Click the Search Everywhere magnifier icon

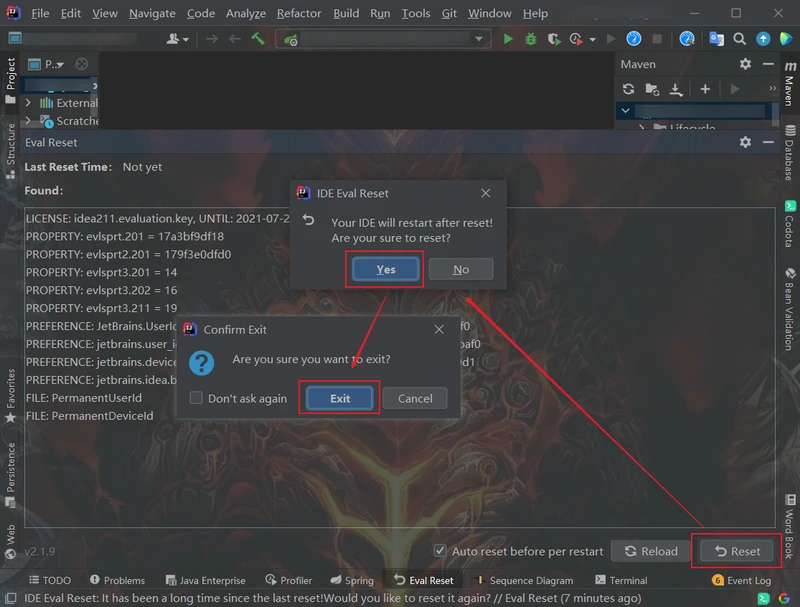(x=739, y=39)
